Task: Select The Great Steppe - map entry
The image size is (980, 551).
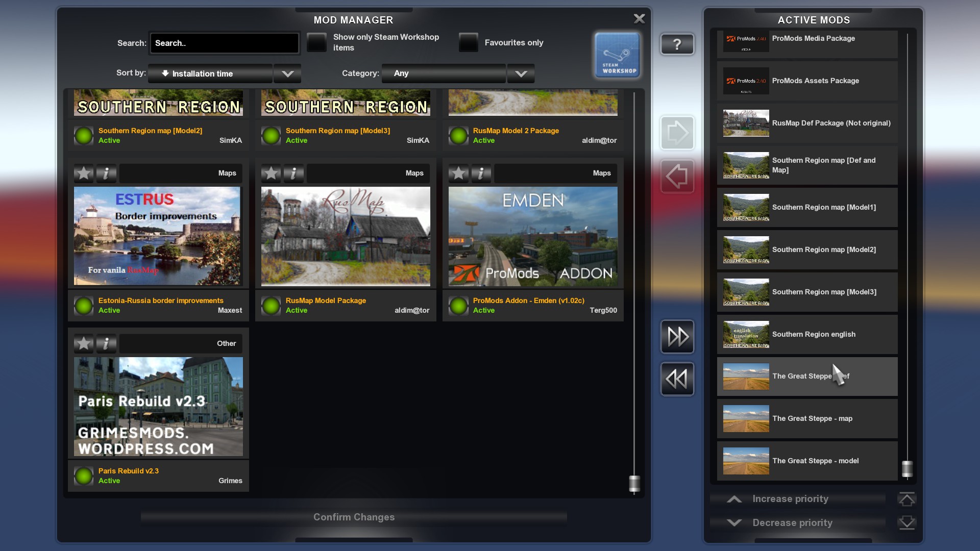Action: coord(807,419)
